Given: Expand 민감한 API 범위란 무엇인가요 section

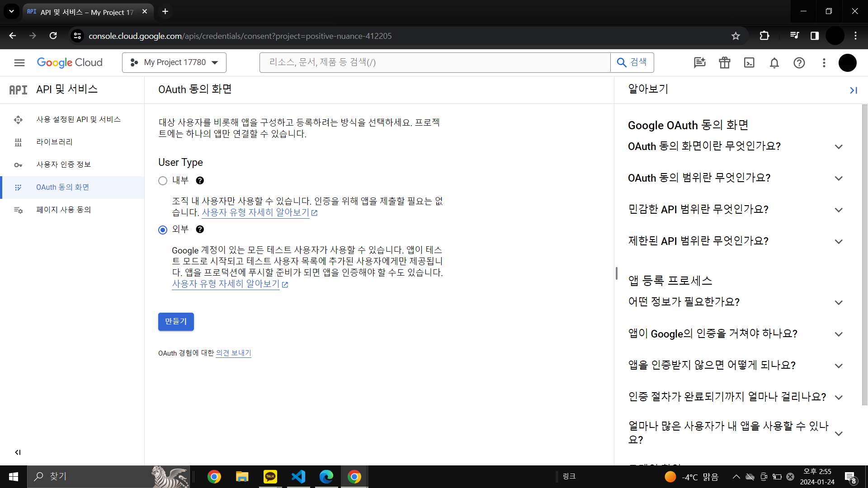Looking at the screenshot, I should point(735,210).
